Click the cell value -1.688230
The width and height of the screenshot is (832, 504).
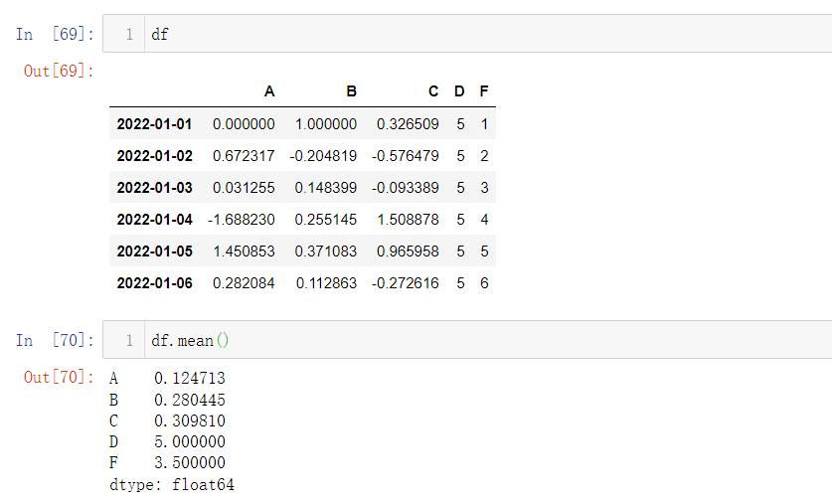tap(241, 219)
